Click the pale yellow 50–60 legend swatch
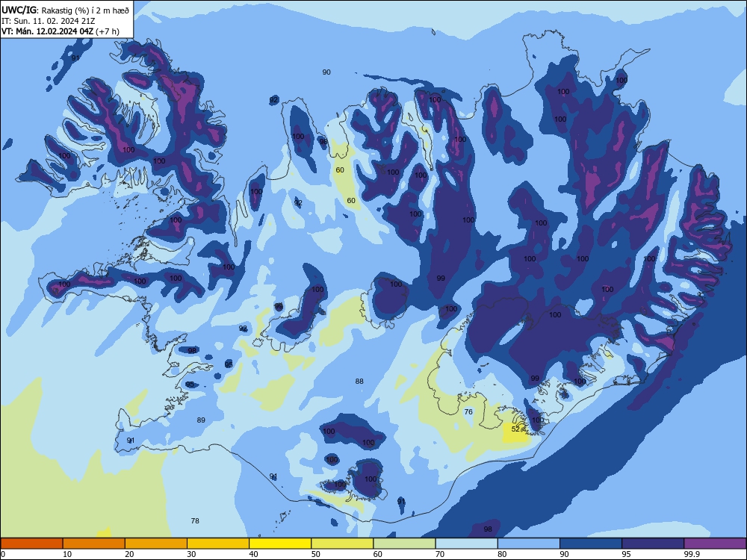747x560 pixels. (x=342, y=544)
